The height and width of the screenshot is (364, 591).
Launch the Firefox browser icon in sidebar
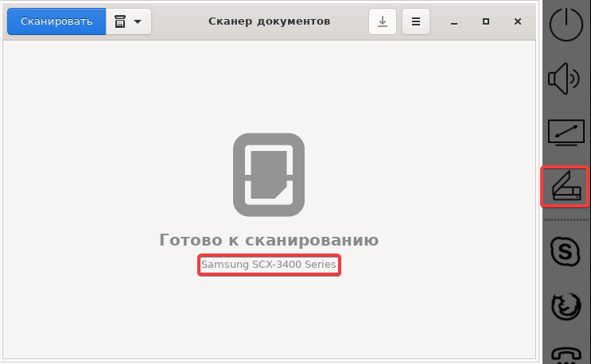566,308
